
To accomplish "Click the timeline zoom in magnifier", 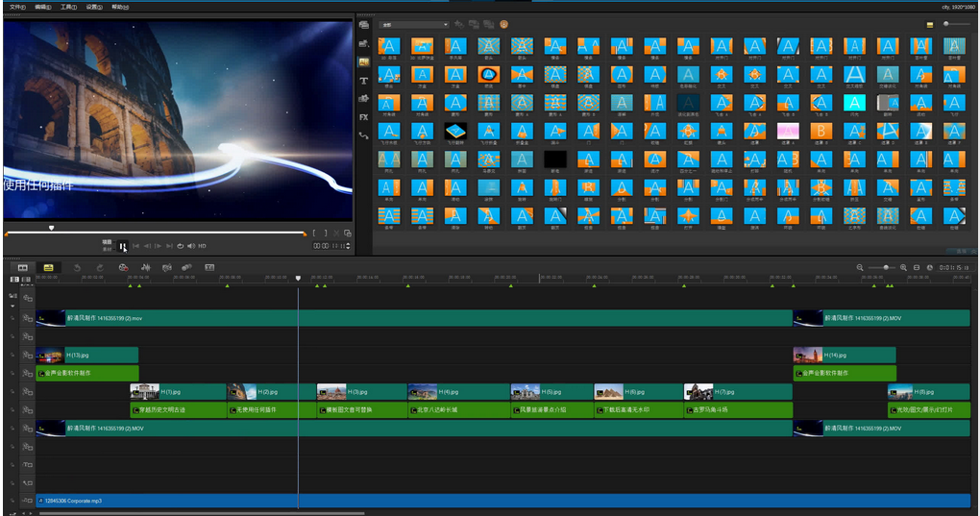I will tap(903, 267).
